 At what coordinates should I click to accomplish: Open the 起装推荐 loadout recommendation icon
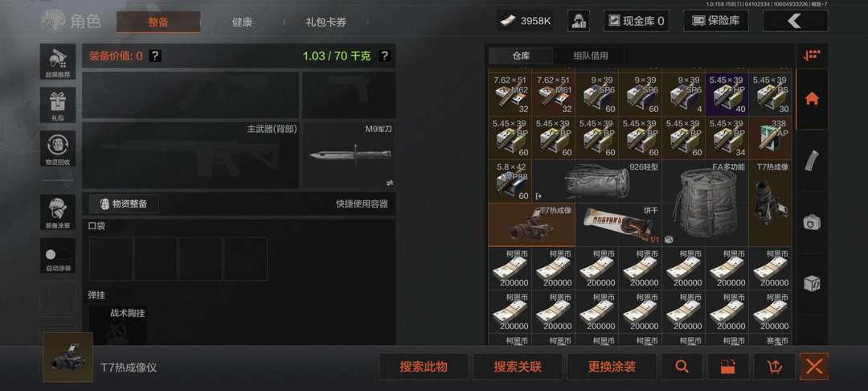coord(58,61)
